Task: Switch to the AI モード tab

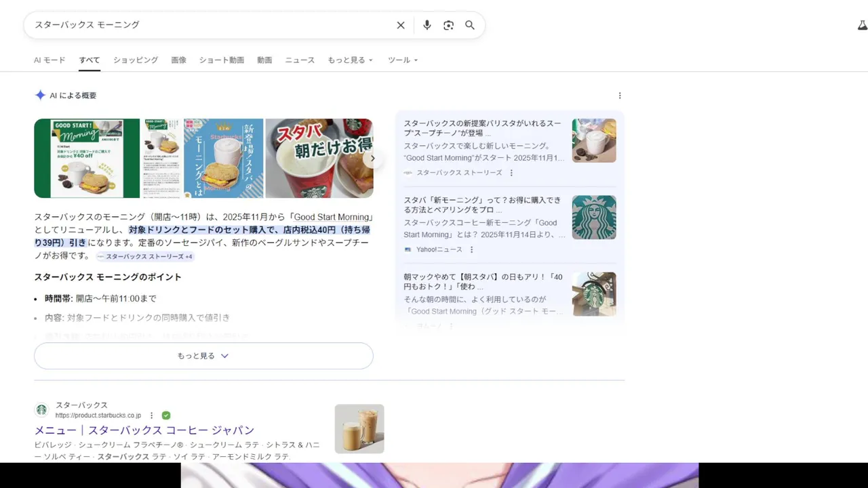Action: tap(50, 60)
